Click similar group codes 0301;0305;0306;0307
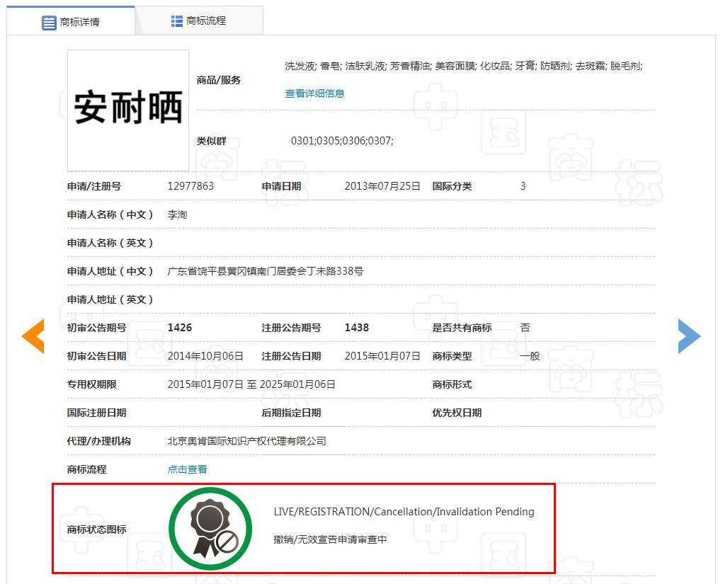Screen dimensions: 728x584 coord(342,141)
